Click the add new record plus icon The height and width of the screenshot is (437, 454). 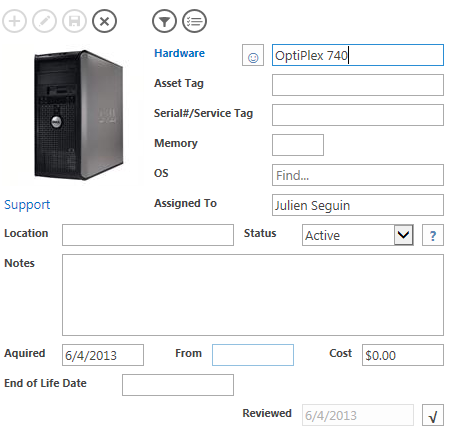(x=14, y=21)
